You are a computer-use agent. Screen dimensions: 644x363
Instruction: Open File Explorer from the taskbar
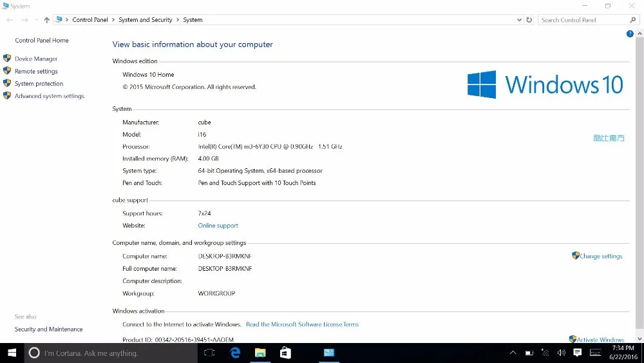260,353
